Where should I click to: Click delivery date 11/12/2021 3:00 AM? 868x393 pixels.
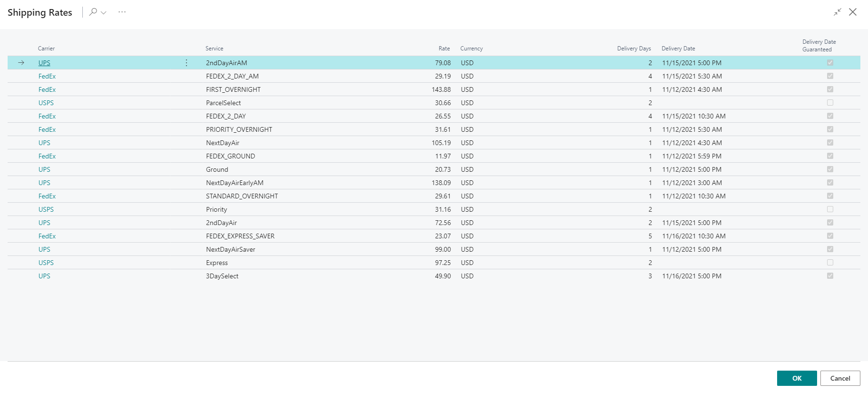tap(692, 183)
